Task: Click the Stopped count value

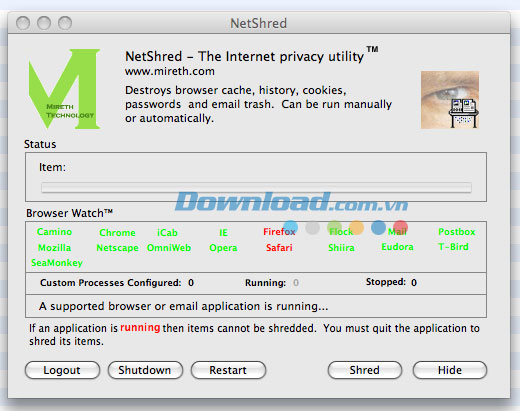Action: point(414,282)
